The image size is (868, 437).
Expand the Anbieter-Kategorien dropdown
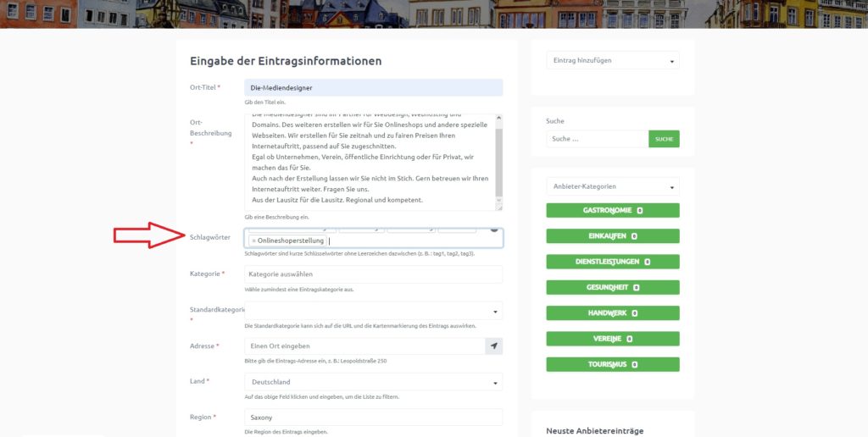pyautogui.click(x=612, y=186)
